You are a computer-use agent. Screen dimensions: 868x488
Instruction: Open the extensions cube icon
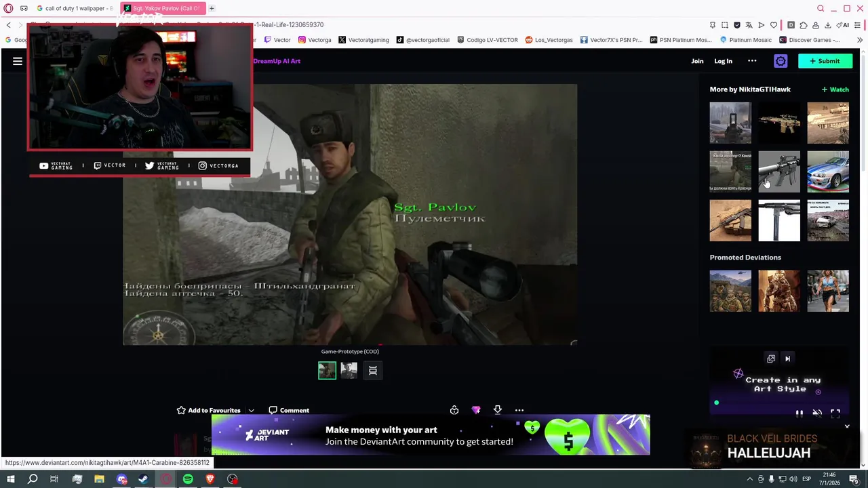804,25
